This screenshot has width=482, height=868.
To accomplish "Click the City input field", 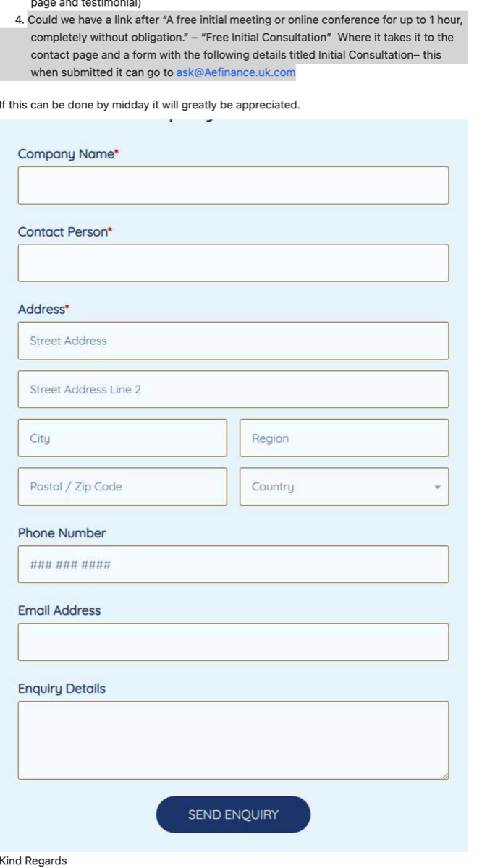I will 122,438.
